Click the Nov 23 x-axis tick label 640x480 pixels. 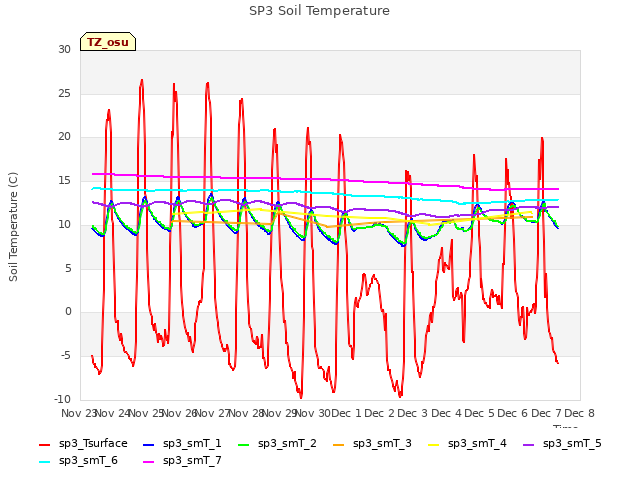pos(79,413)
